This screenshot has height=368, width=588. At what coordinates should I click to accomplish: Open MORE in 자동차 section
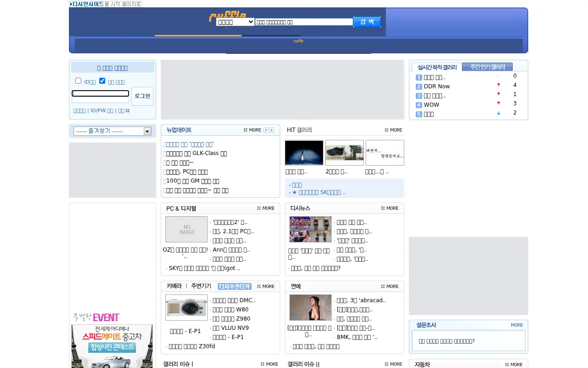tap(514, 365)
